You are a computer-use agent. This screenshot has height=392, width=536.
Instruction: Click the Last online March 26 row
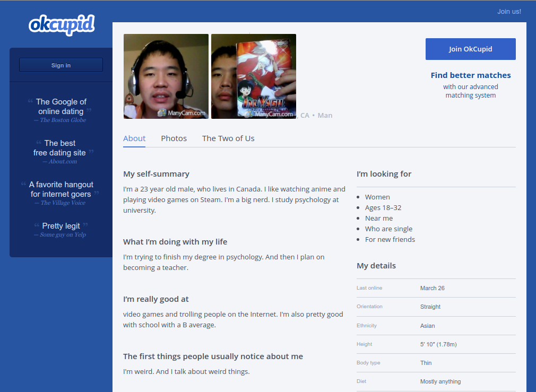(x=436, y=288)
